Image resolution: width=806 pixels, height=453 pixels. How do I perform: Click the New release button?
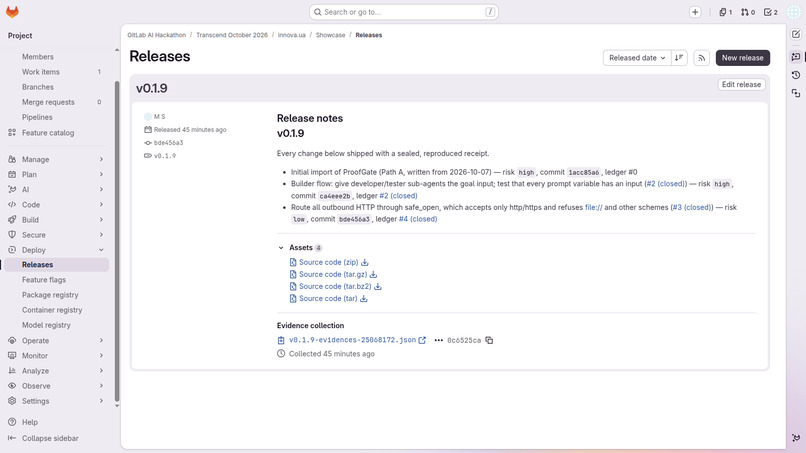coord(743,58)
